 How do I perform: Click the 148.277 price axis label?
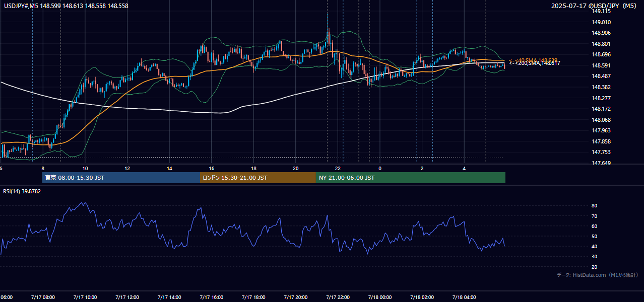[601, 98]
